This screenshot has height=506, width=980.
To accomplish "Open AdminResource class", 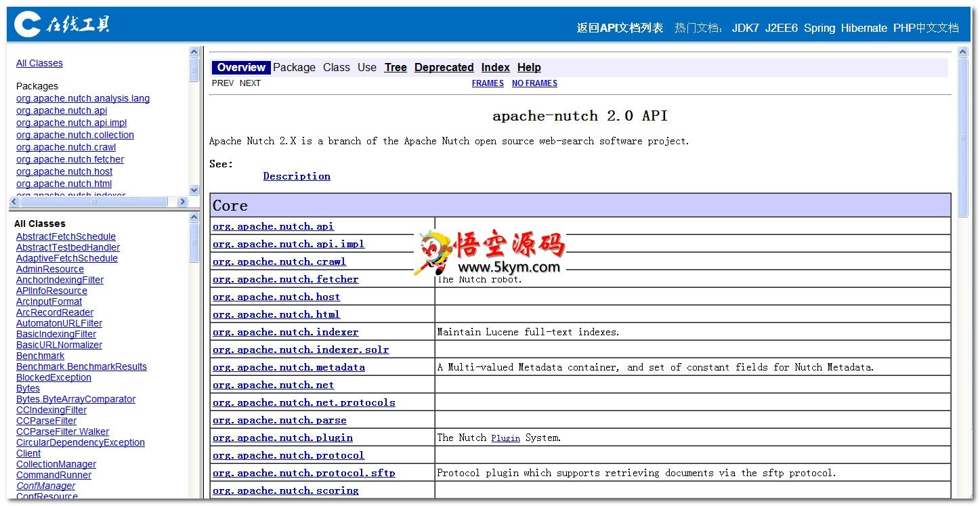I will 50,269.
